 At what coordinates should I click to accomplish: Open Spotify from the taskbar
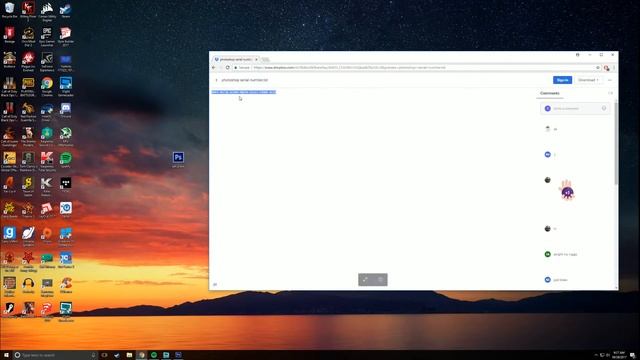[x=154, y=355]
